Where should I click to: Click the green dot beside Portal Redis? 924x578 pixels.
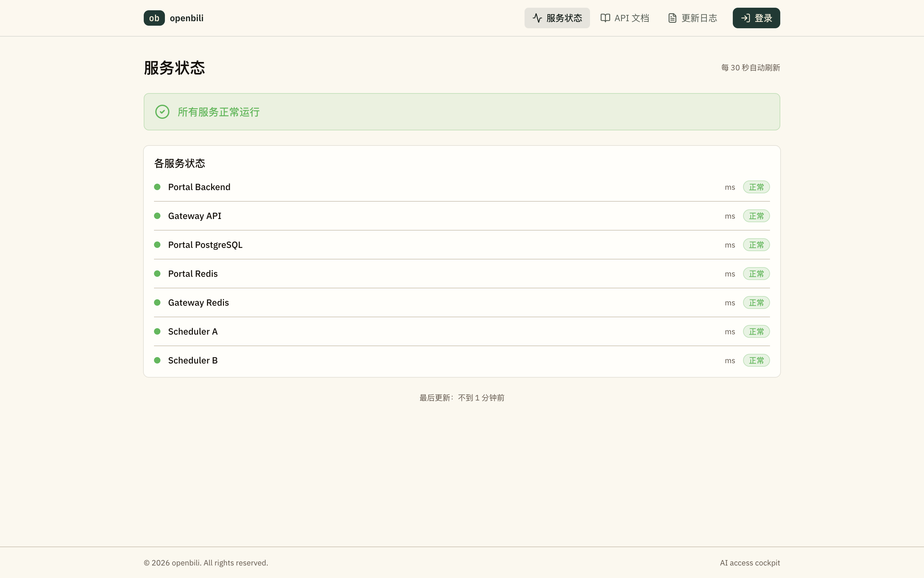point(157,273)
